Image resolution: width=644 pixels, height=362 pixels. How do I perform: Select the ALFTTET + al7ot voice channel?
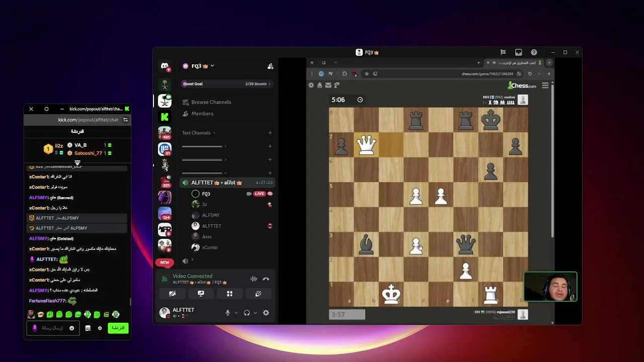[x=227, y=183]
